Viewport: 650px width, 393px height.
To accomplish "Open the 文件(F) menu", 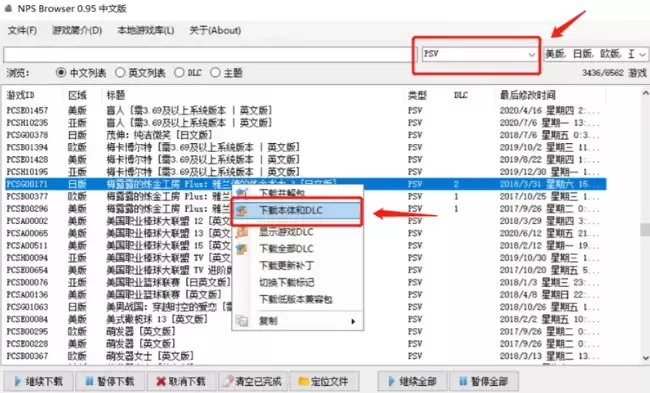I will point(22,30).
